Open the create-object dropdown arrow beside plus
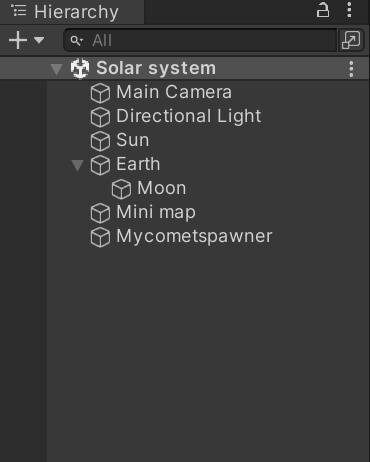370x462 pixels. 39,40
